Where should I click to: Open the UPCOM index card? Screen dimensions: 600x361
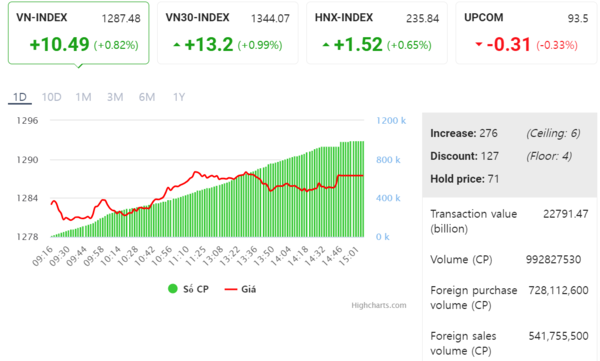(526, 33)
